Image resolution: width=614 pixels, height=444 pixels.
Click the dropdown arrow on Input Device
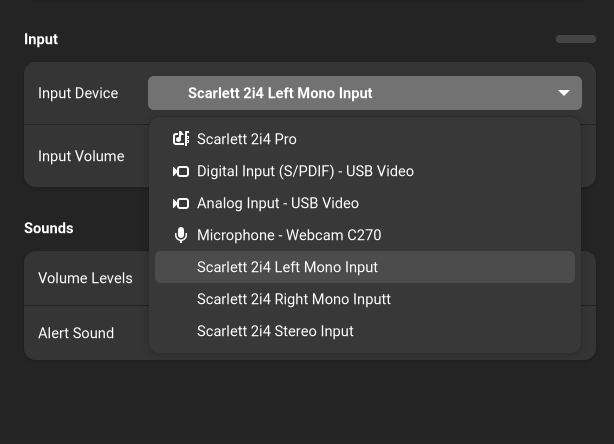[563, 93]
